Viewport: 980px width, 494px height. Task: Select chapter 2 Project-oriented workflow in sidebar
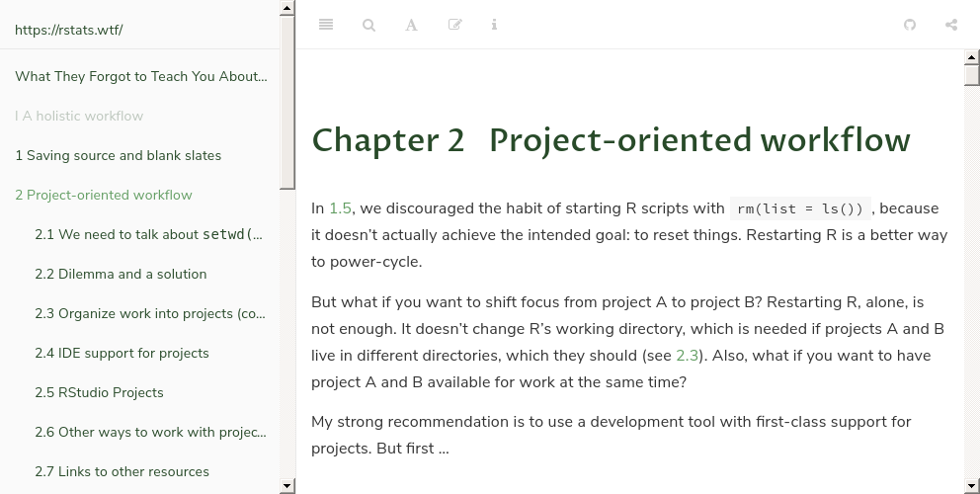(x=104, y=195)
